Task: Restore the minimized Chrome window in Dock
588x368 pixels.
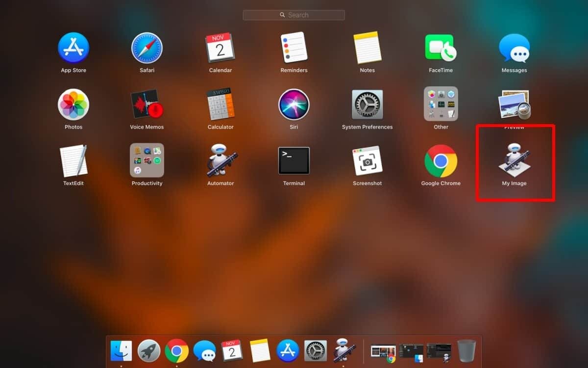Action: tap(384, 353)
